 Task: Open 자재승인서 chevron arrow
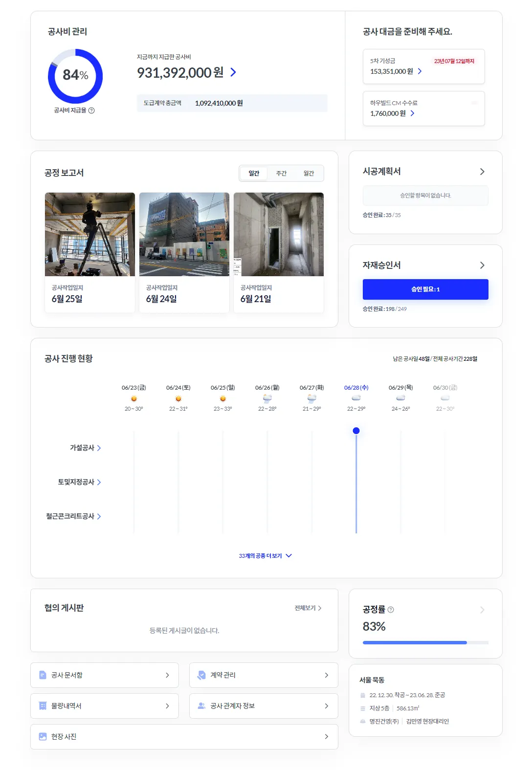point(482,265)
